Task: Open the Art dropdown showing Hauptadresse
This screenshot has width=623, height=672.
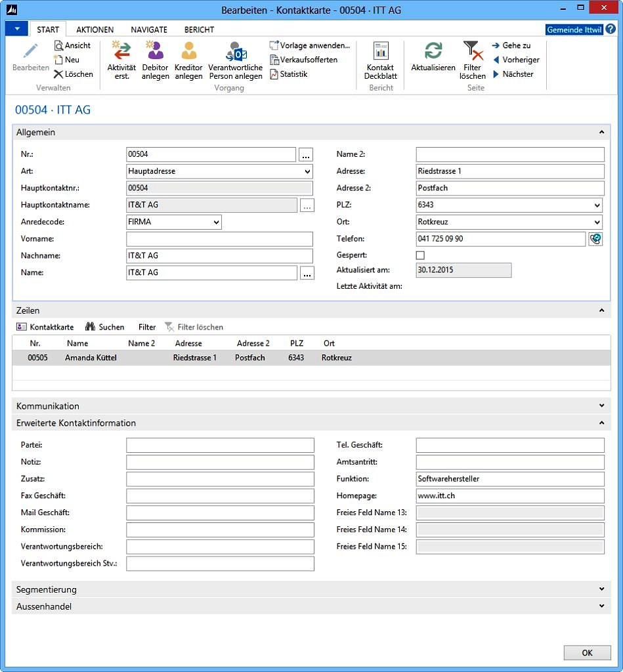Action: pyautogui.click(x=307, y=171)
